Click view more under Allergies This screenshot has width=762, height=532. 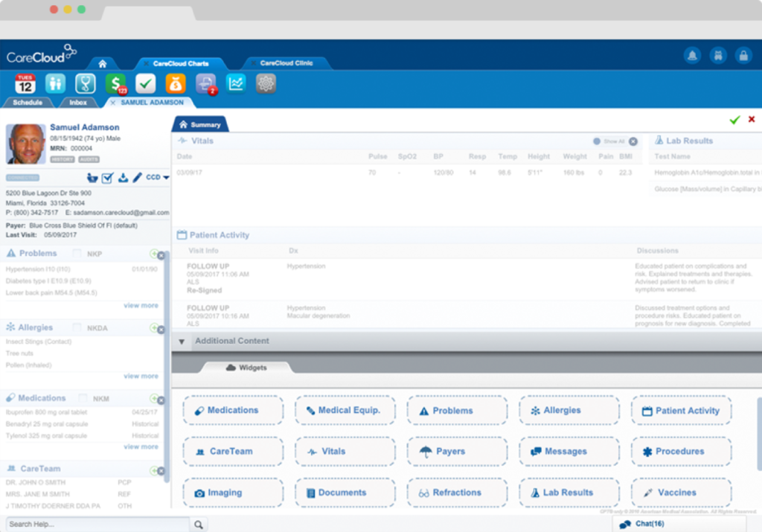[x=141, y=376]
